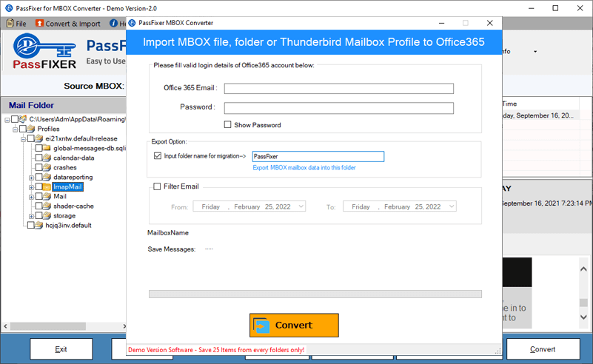Screen dimensions: 593x364
Task: Click the orange Convert button in dialog
Action: coord(294,325)
